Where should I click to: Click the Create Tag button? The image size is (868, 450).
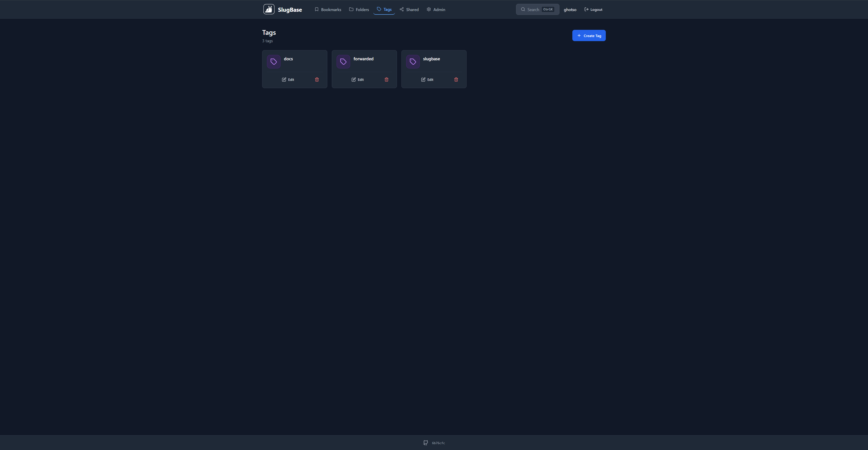coord(589,35)
